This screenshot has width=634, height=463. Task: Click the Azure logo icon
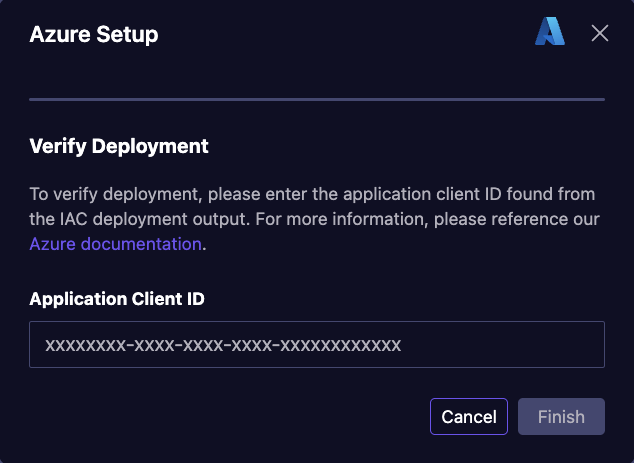550,31
